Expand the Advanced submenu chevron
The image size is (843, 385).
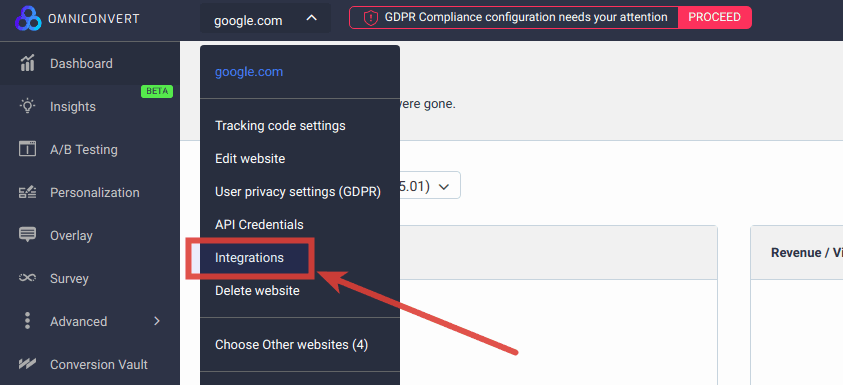[x=157, y=321]
